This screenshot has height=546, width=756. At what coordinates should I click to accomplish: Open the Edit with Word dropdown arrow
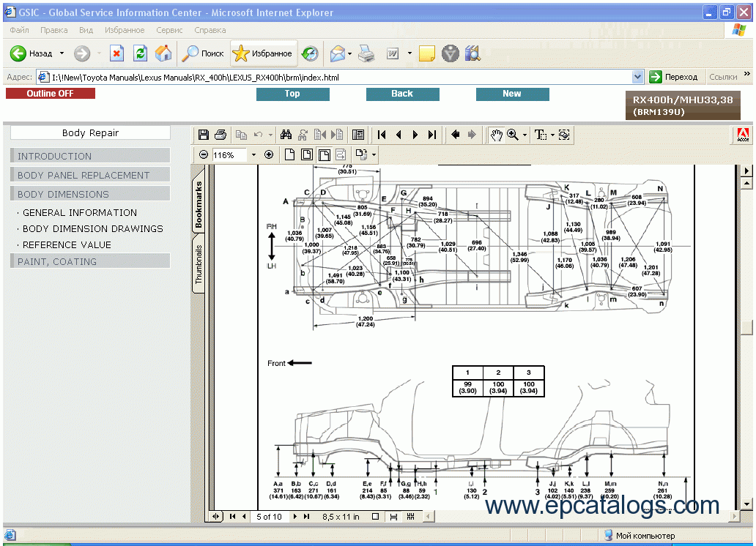point(409,53)
